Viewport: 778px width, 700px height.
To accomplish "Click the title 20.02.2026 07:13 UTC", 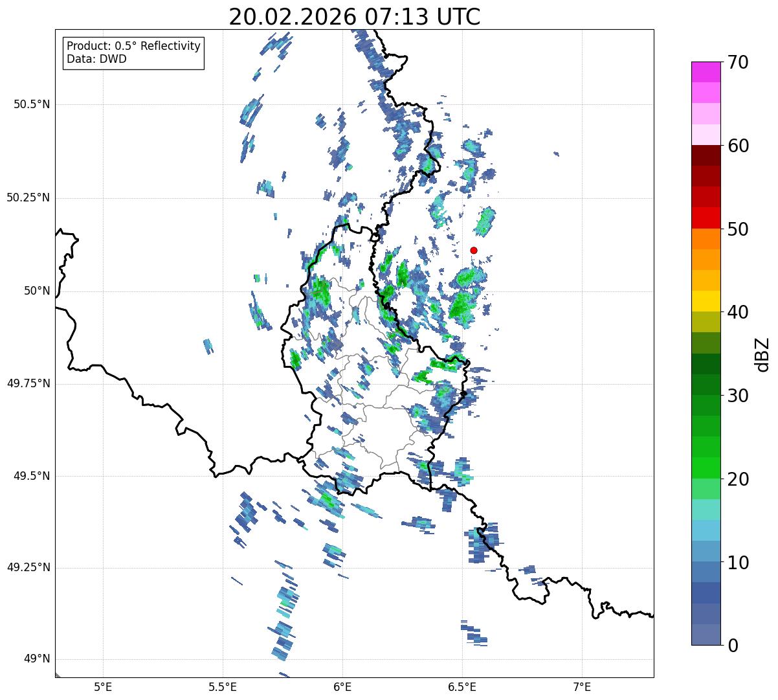I will coord(355,17).
